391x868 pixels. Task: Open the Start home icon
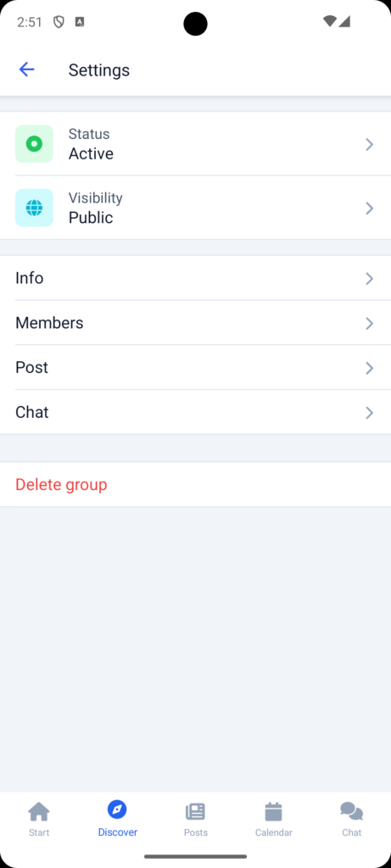pyautogui.click(x=39, y=811)
